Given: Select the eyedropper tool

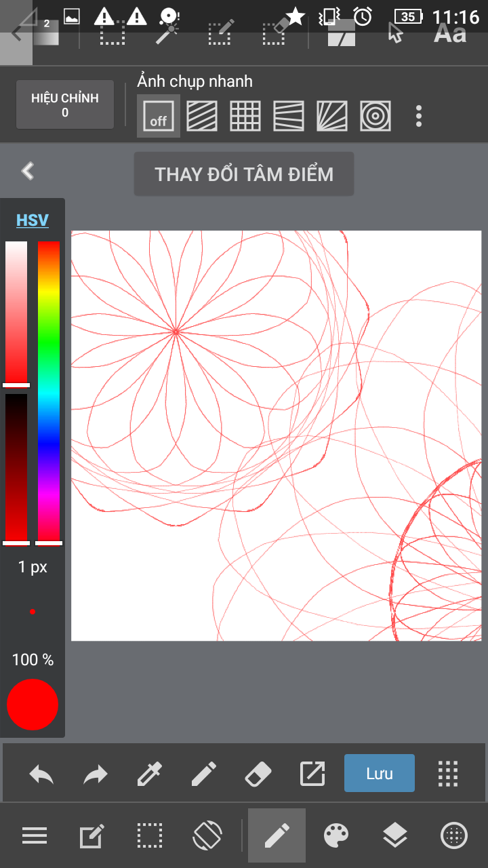Looking at the screenshot, I should point(149,774).
